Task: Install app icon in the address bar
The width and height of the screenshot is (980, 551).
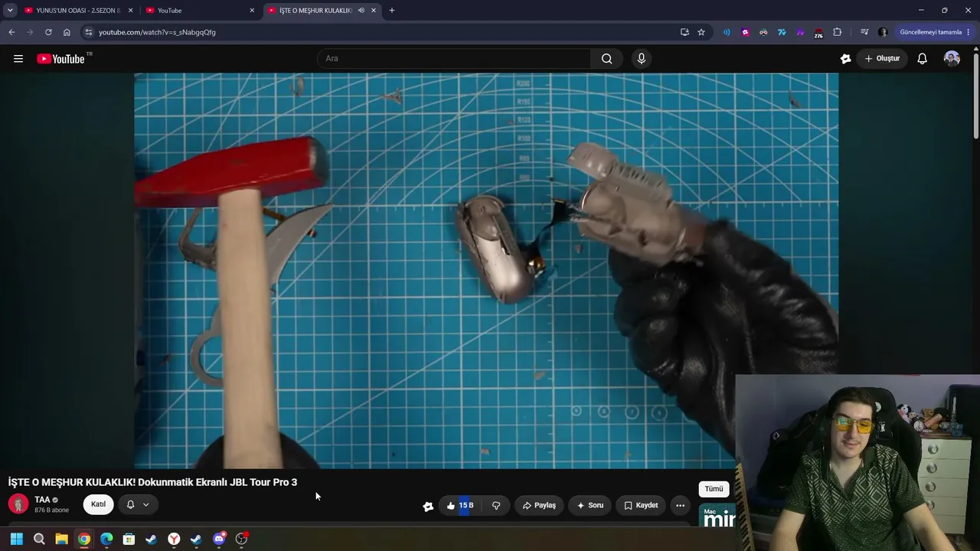Action: coord(684,32)
